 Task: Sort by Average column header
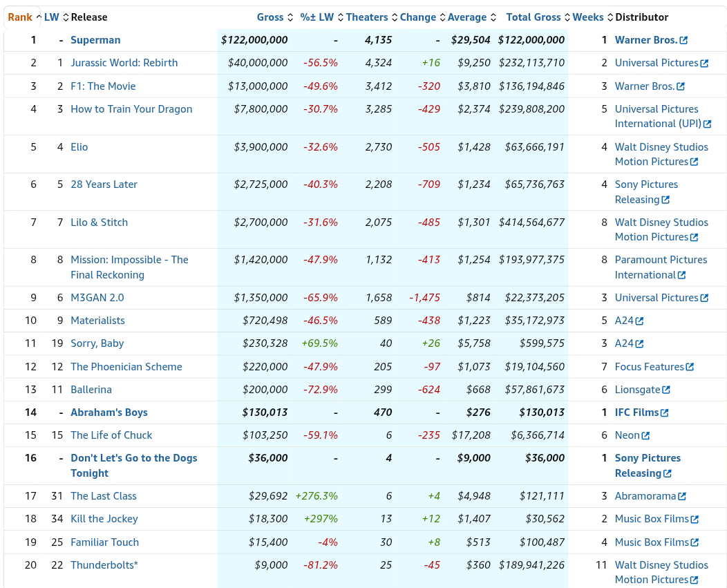pyautogui.click(x=471, y=17)
